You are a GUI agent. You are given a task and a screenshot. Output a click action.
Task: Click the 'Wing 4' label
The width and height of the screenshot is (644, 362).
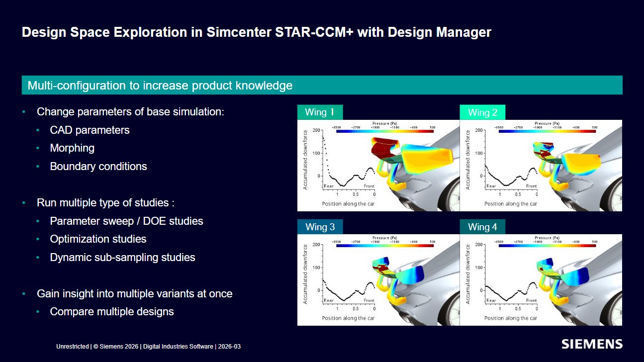pyautogui.click(x=482, y=227)
